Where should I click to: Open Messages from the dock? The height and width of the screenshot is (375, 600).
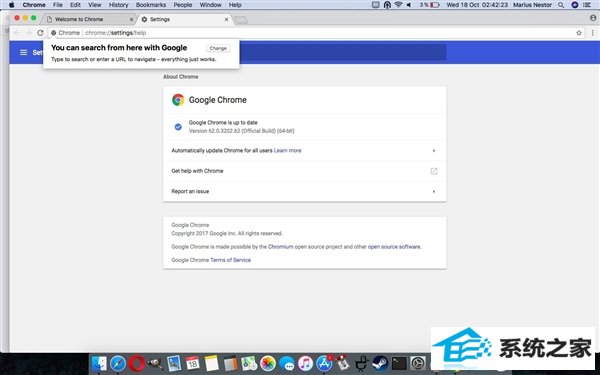[287, 364]
